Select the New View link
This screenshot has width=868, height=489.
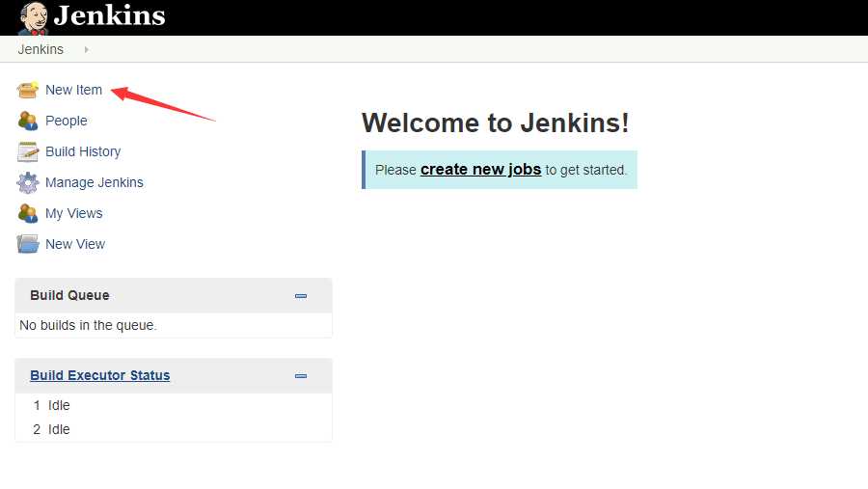75,244
